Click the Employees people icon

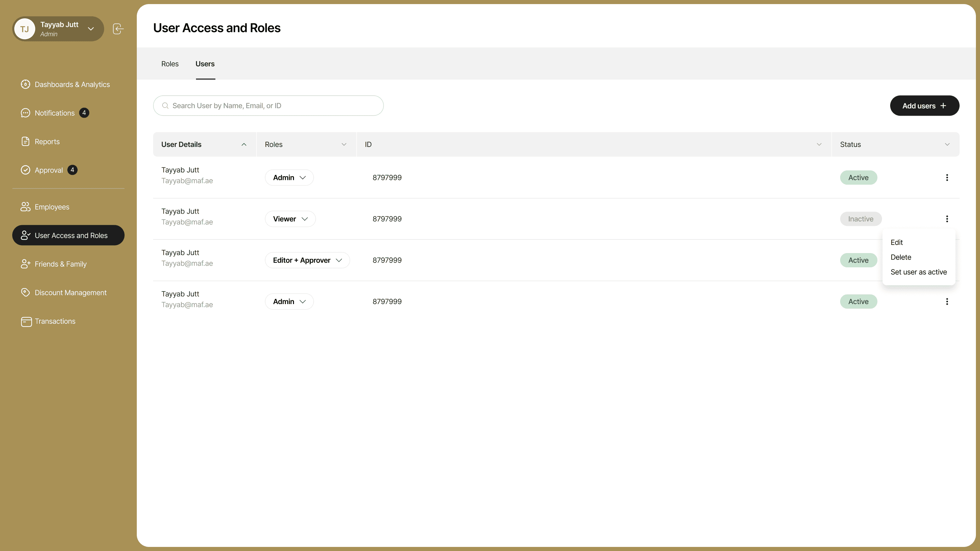pyautogui.click(x=26, y=207)
